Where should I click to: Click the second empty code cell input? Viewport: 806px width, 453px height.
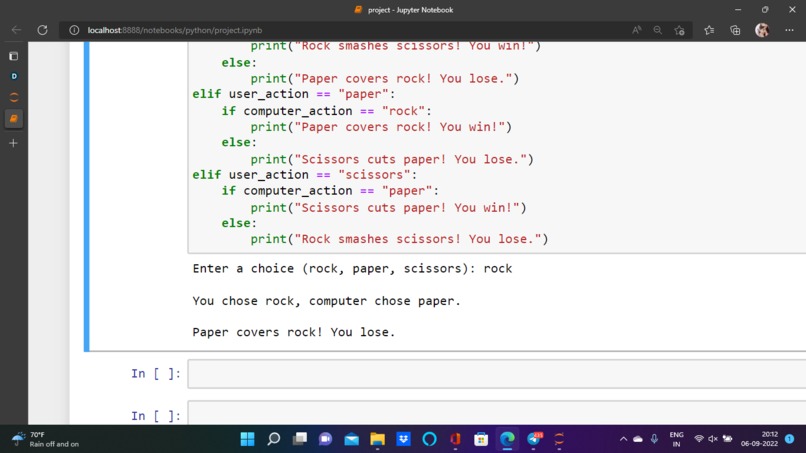click(497, 413)
